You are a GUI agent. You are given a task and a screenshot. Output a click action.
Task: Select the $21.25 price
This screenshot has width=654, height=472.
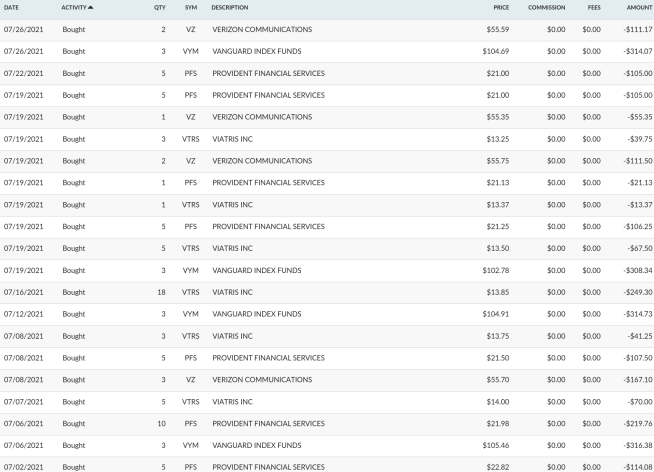tap(498, 227)
